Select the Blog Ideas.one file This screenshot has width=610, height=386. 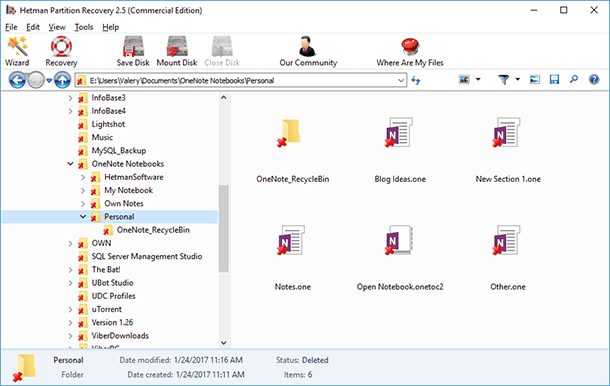[399, 133]
